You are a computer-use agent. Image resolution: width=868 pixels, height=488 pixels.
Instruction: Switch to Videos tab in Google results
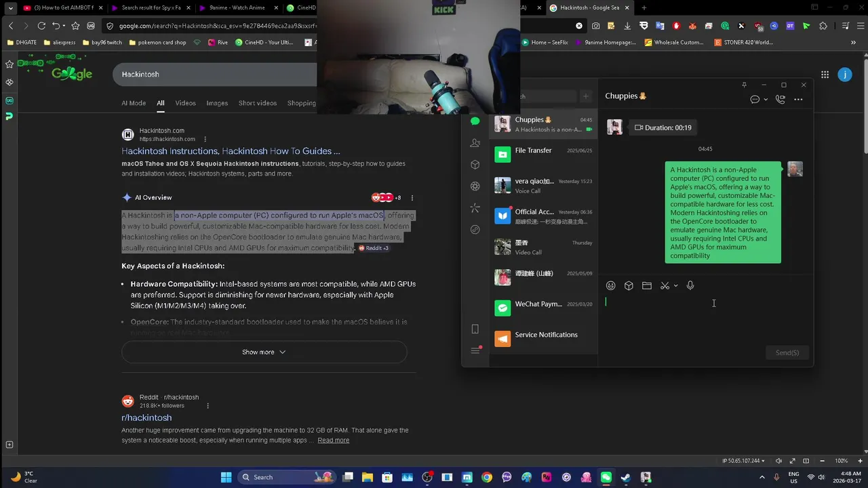click(185, 103)
